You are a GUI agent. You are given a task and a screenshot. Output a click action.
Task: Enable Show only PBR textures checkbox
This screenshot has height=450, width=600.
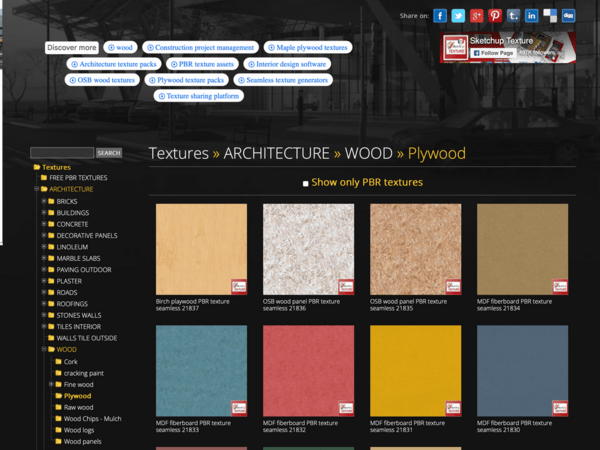[x=306, y=183]
